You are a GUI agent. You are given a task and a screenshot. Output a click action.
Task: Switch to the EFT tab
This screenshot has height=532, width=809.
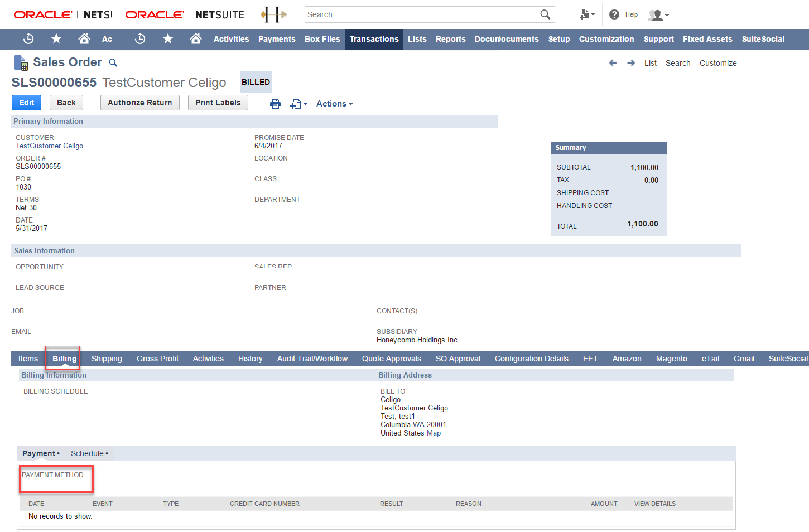[x=590, y=359]
